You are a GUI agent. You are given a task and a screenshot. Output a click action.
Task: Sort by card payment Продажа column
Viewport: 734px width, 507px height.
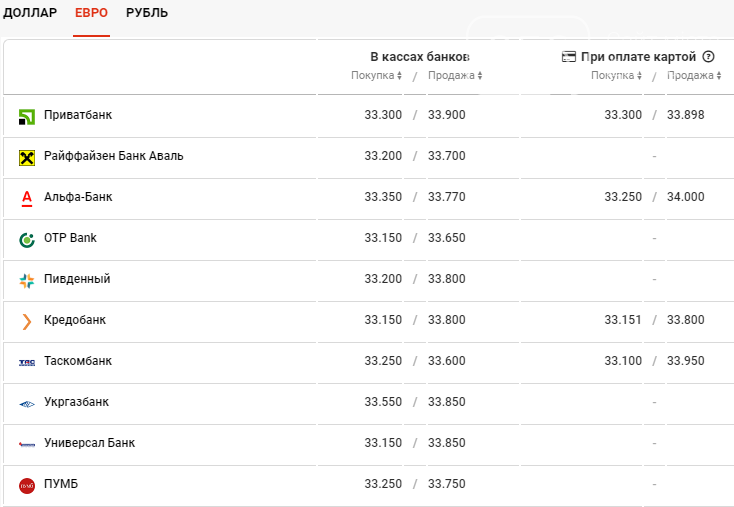pyautogui.click(x=694, y=75)
